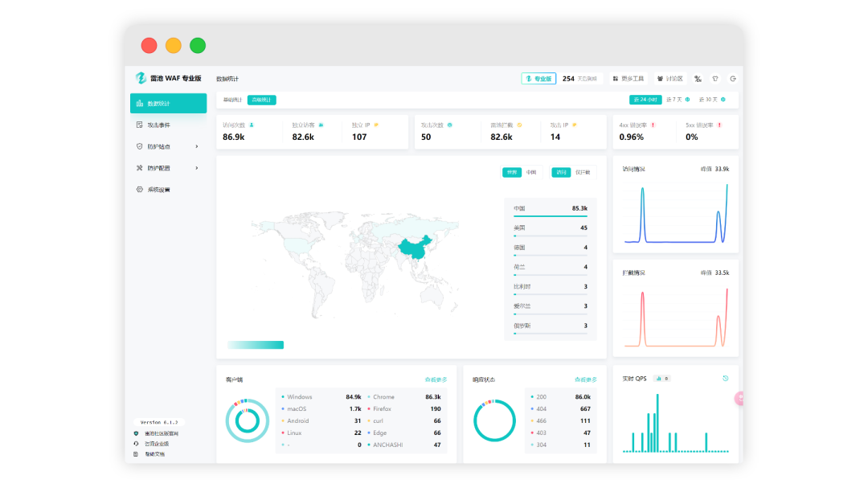868x488 pixels.
Task: Click the logout icon in header
Action: [x=733, y=79]
